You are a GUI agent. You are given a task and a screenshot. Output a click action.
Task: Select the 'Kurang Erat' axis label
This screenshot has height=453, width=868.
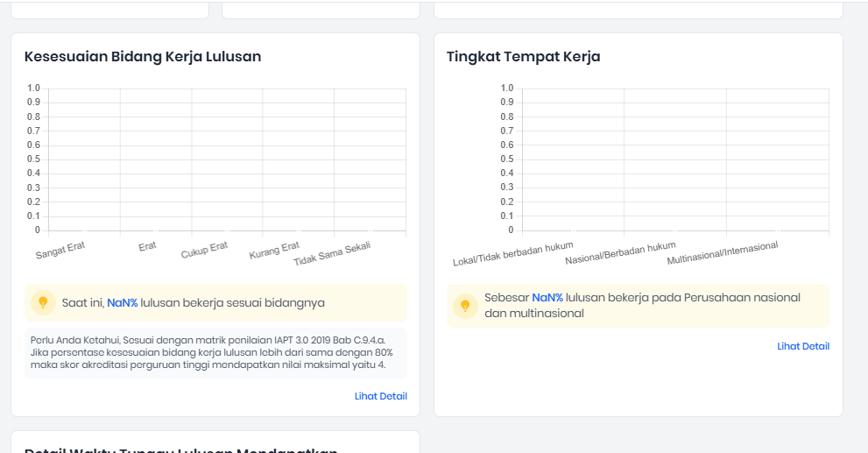pyautogui.click(x=274, y=251)
